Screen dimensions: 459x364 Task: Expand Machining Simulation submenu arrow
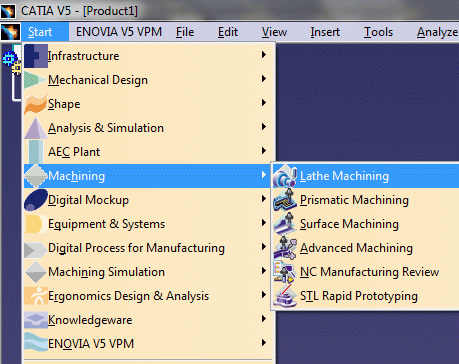tap(264, 270)
